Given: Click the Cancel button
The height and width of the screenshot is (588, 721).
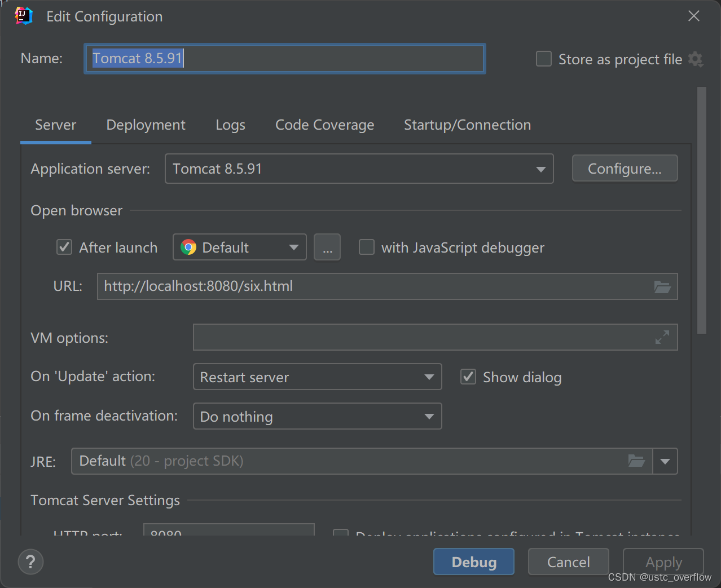Looking at the screenshot, I should point(568,562).
